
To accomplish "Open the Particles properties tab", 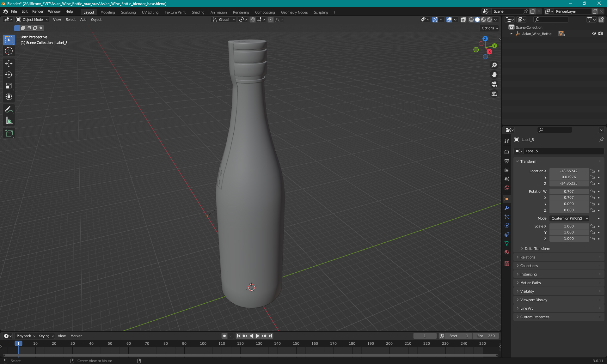I will (x=507, y=217).
